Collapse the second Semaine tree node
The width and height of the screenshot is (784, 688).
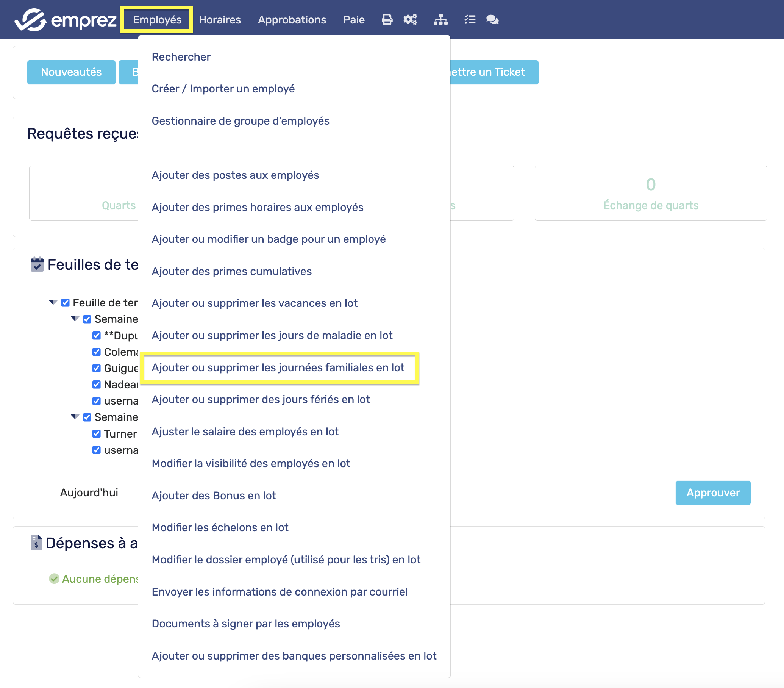75,417
